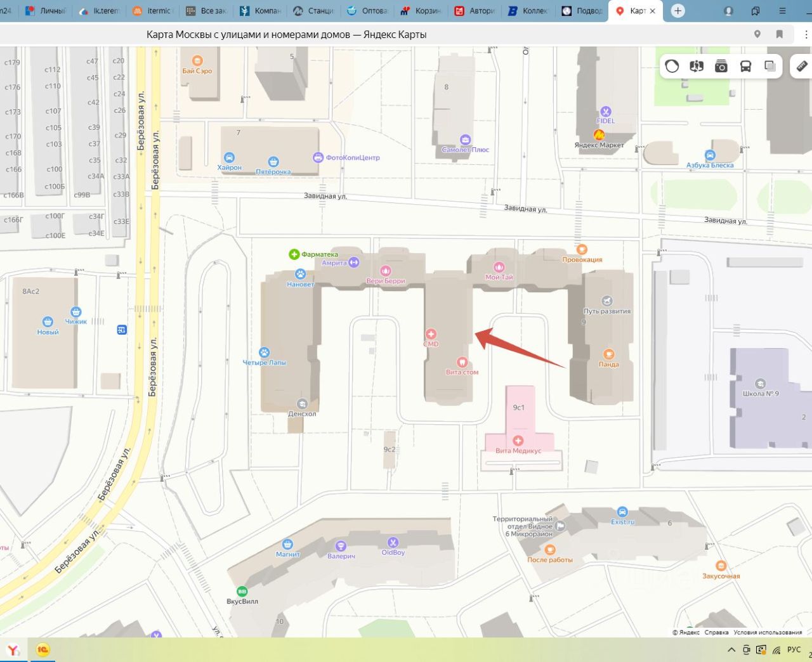Open a new browser tab
The width and height of the screenshot is (812, 662).
pos(678,11)
